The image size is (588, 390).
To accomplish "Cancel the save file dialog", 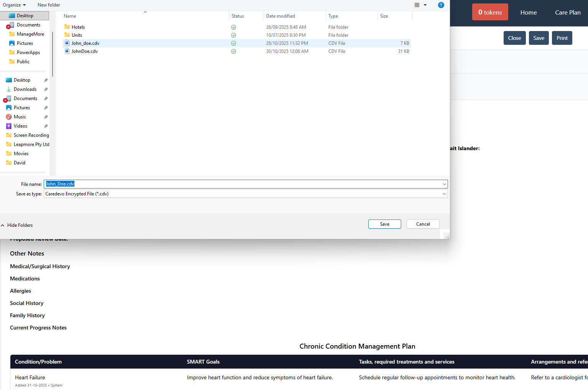I will pyautogui.click(x=423, y=224).
